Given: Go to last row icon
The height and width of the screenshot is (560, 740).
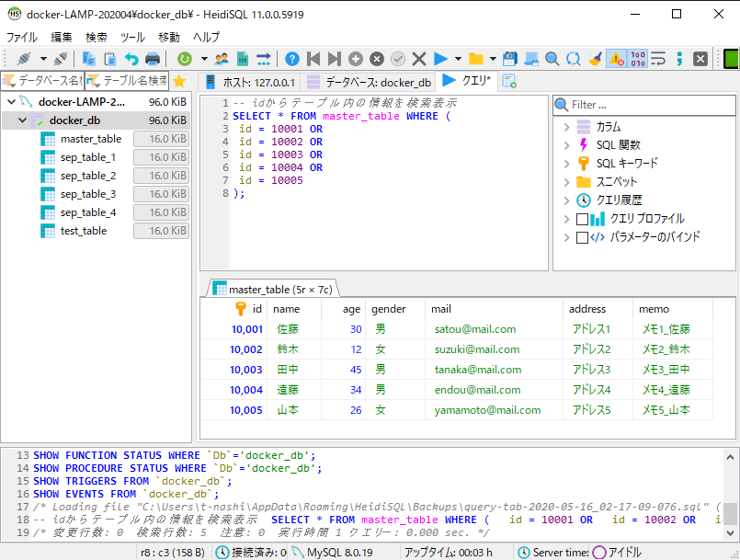Looking at the screenshot, I should [334, 59].
